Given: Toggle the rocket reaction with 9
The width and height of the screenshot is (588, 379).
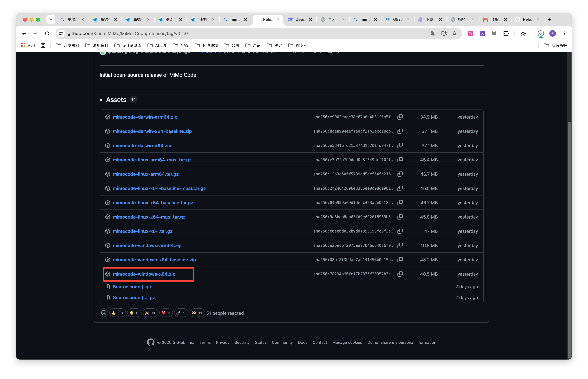Looking at the screenshot, I should pyautogui.click(x=181, y=313).
